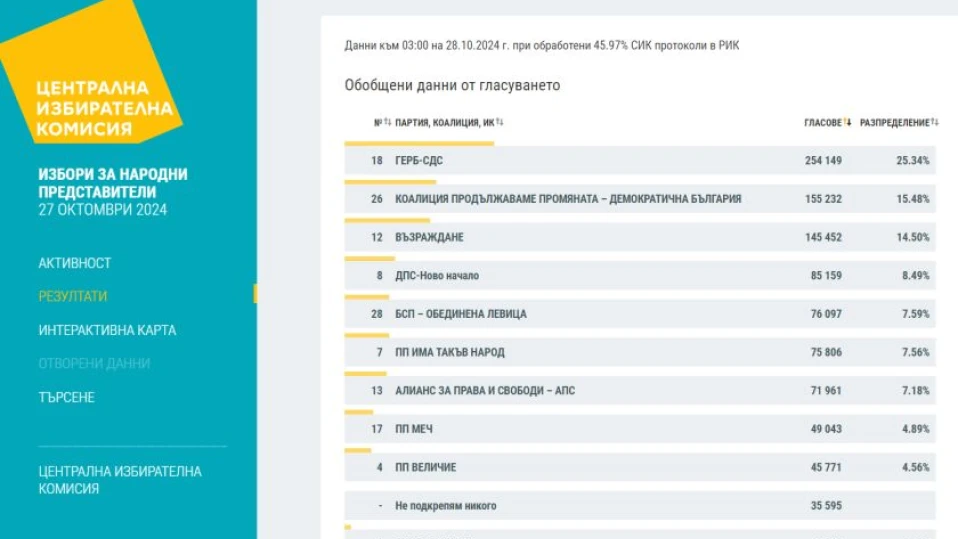
Task: Click the 4.89% distribution value
Action: pos(916,429)
